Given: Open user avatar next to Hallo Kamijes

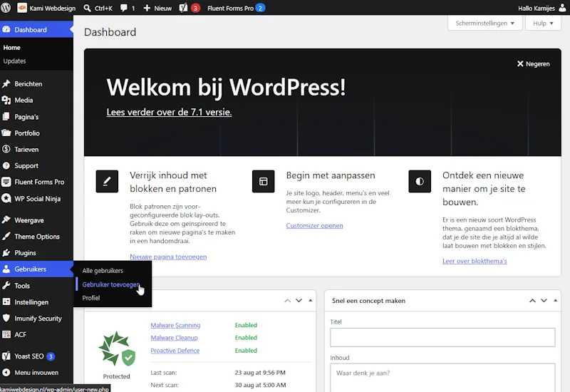Looking at the screenshot, I should click(562, 8).
